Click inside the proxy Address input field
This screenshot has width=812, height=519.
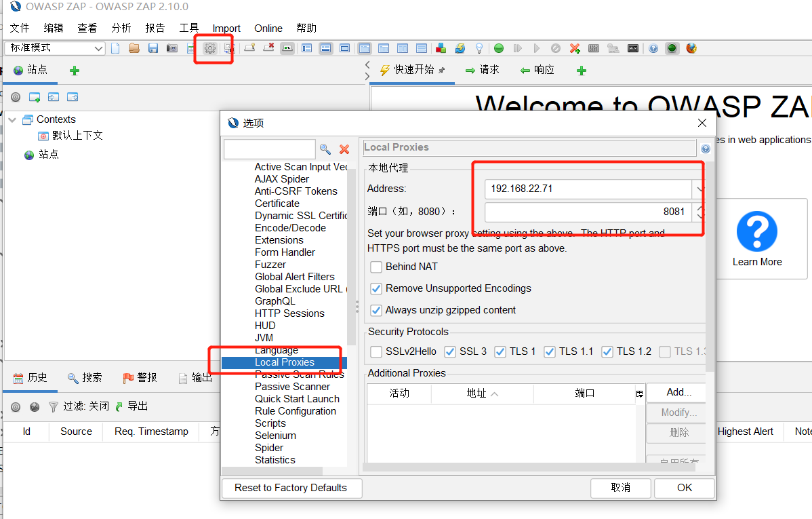(x=583, y=189)
